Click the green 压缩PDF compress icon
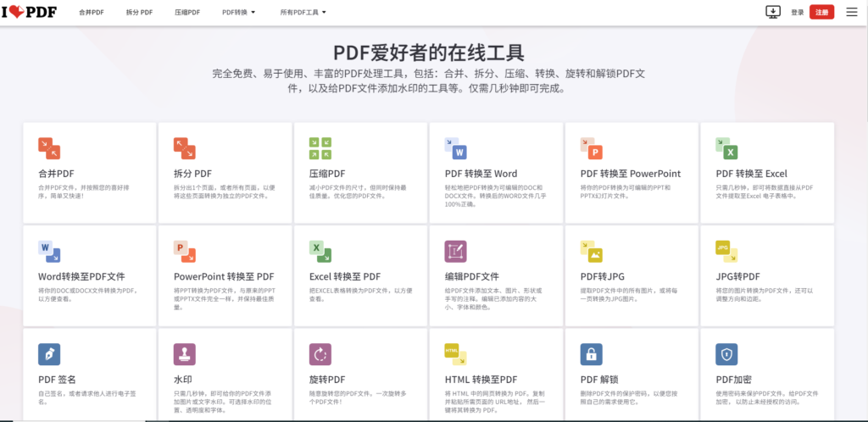 pos(320,148)
